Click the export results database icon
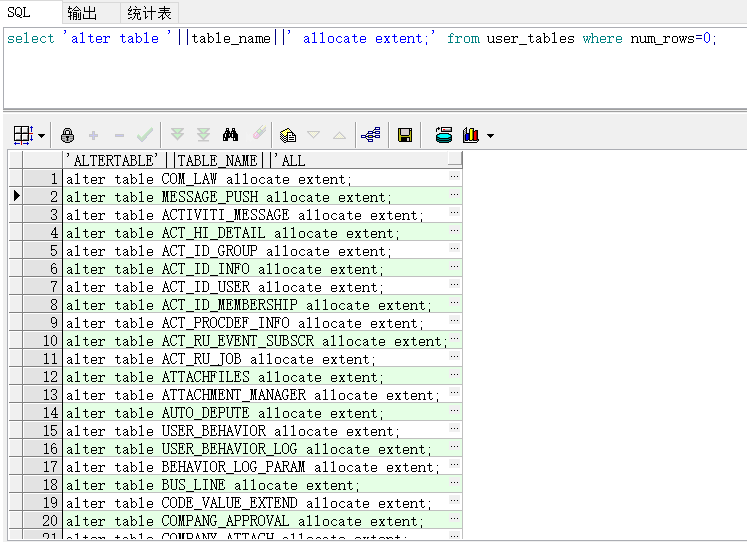The image size is (747, 542). [444, 135]
